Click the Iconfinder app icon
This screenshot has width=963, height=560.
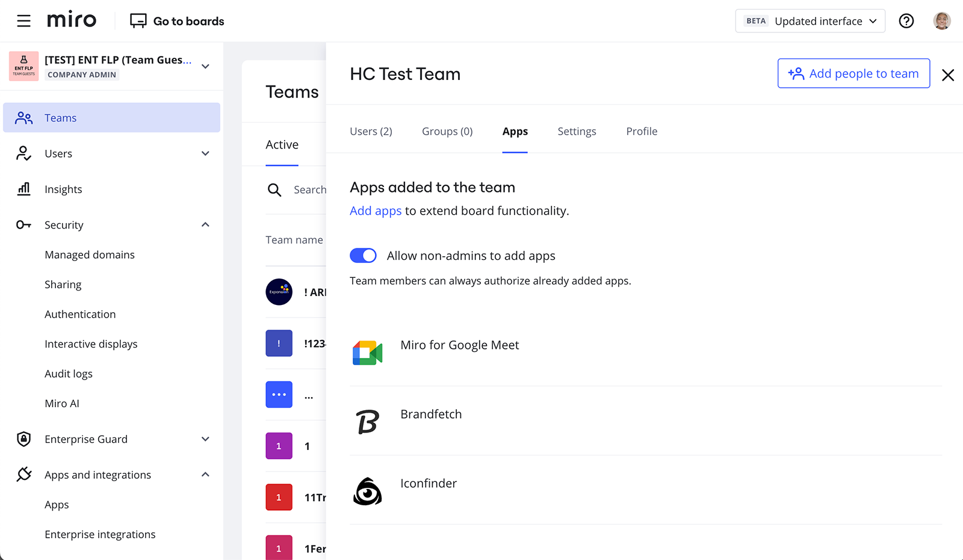tap(367, 491)
